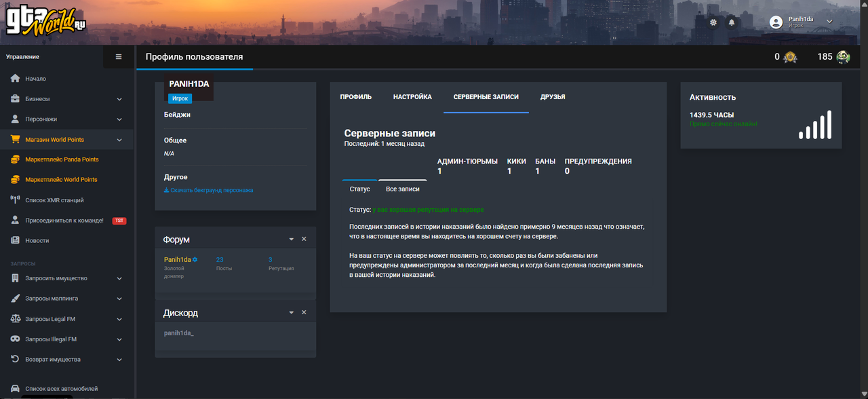Click building icon for Запросить имущество

16,278
